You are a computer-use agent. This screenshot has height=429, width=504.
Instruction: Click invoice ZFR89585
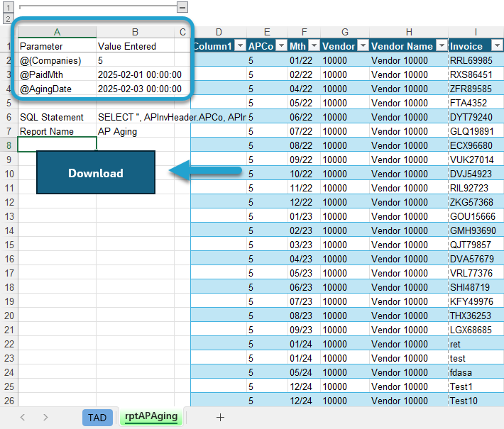pyautogui.click(x=476, y=89)
